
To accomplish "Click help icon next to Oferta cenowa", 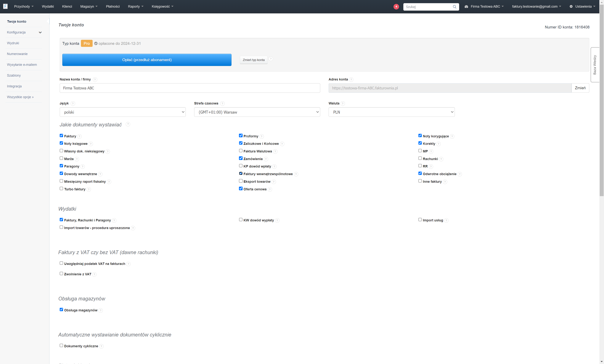I will [270, 189].
